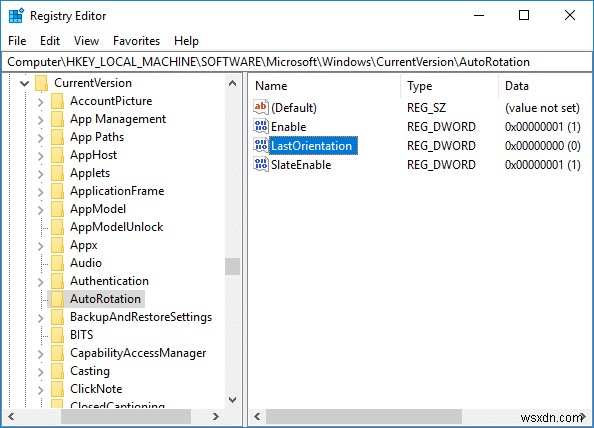Expand the AppModel key
This screenshot has width=594, height=428.
[41, 209]
